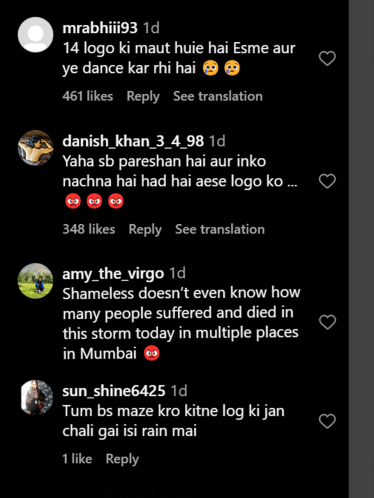
Task: Like sun_shine6425's comment heart icon
Action: [327, 421]
